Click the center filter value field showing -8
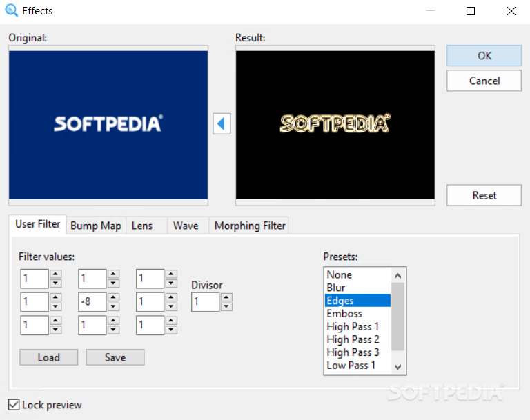Screen dimensions: 530x420 click(x=92, y=302)
